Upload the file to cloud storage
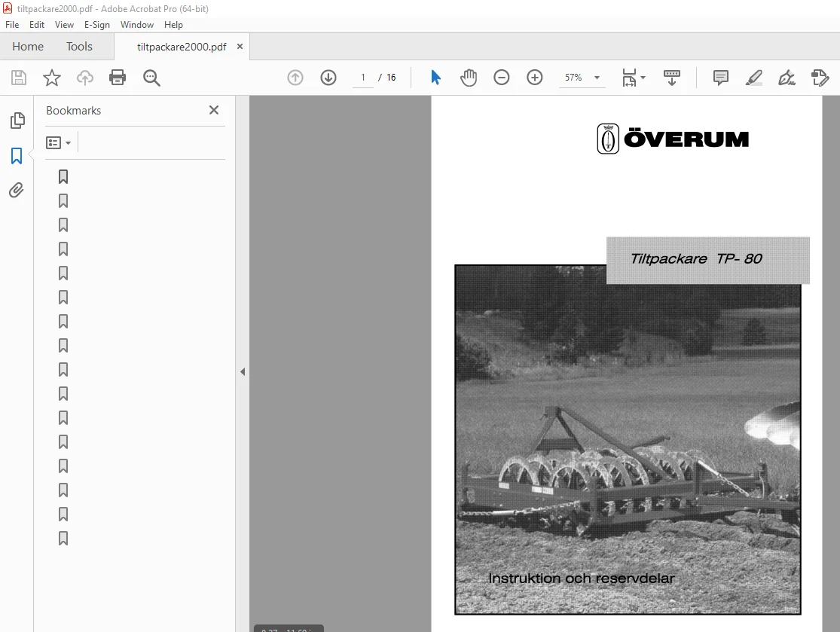This screenshot has width=840, height=632. [84, 78]
